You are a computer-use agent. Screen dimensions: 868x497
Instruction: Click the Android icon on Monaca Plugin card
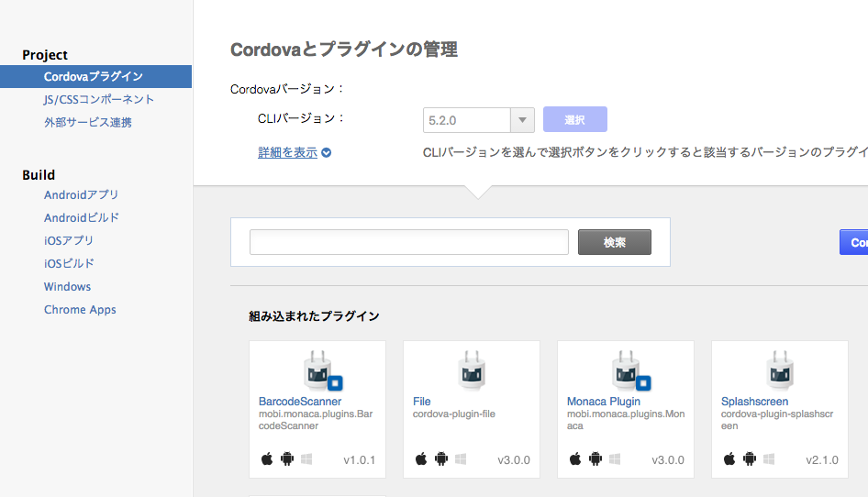tap(595, 458)
